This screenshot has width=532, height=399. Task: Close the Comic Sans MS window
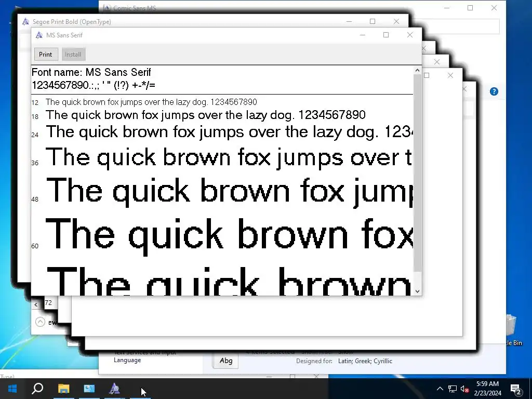(x=494, y=8)
